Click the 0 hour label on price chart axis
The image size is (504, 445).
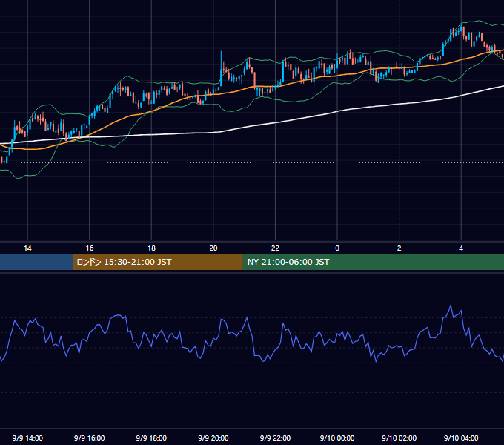coord(337,248)
